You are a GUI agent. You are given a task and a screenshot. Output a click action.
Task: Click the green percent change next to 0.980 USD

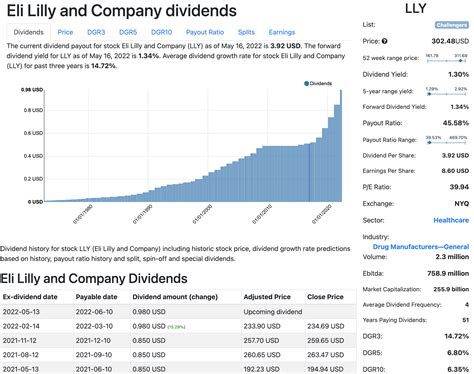pyautogui.click(x=176, y=327)
